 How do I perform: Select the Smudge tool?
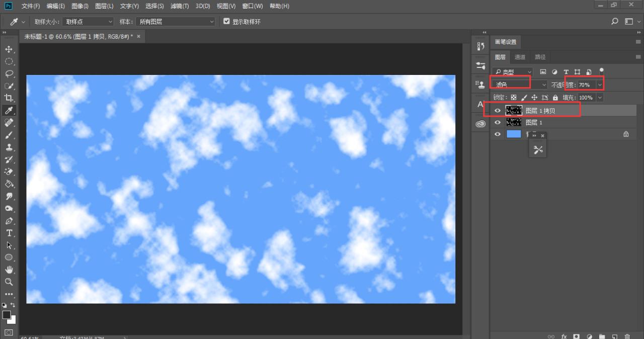[x=9, y=196]
